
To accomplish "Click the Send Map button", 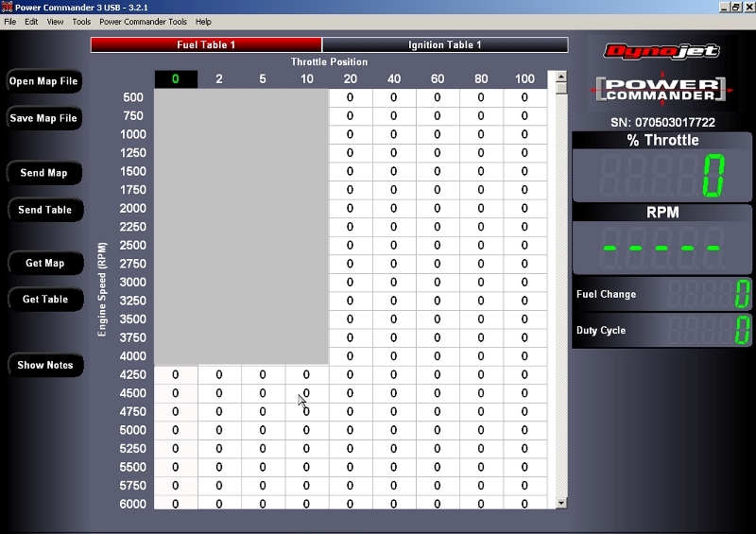I will point(43,173).
